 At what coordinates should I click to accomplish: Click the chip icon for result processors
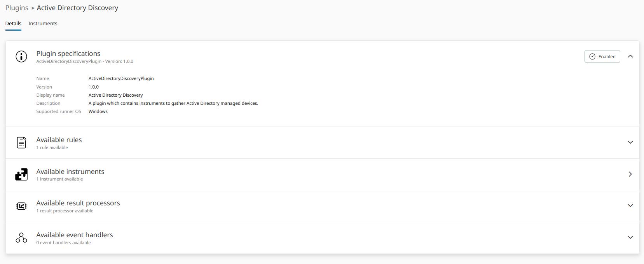coord(21,206)
